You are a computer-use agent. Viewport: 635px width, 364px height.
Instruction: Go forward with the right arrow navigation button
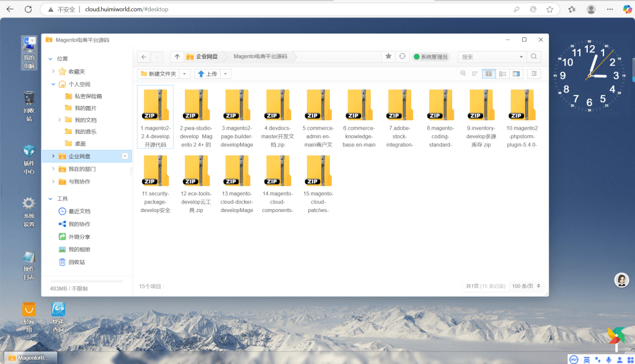[157, 56]
